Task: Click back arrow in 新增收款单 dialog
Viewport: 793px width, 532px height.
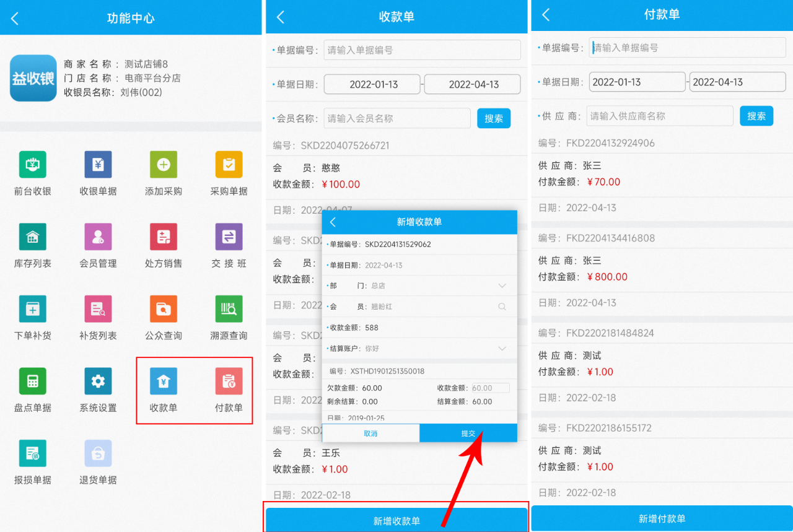Action: point(333,222)
